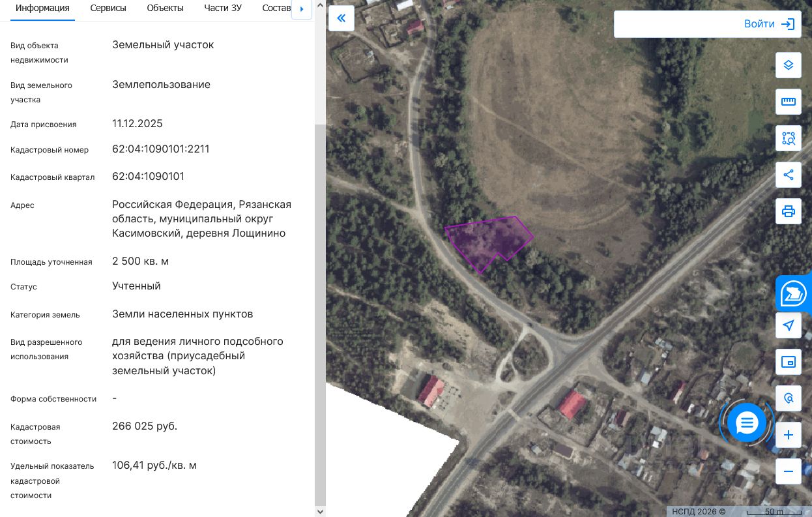Image resolution: width=812 pixels, height=517 pixels.
Task: Click the login arrow icon beside Войти
Action: [x=788, y=24]
